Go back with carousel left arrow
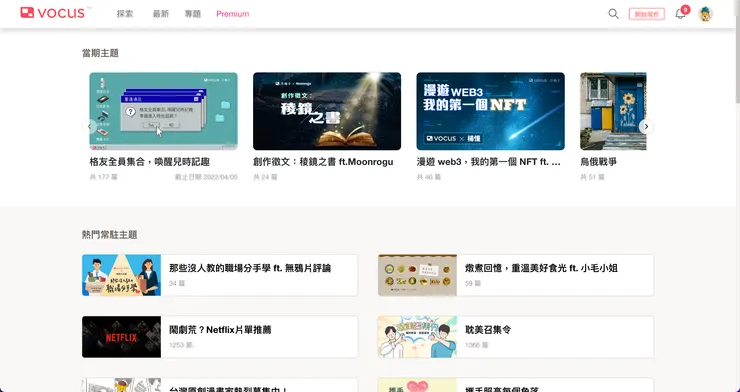The image size is (740, 392). tap(89, 126)
